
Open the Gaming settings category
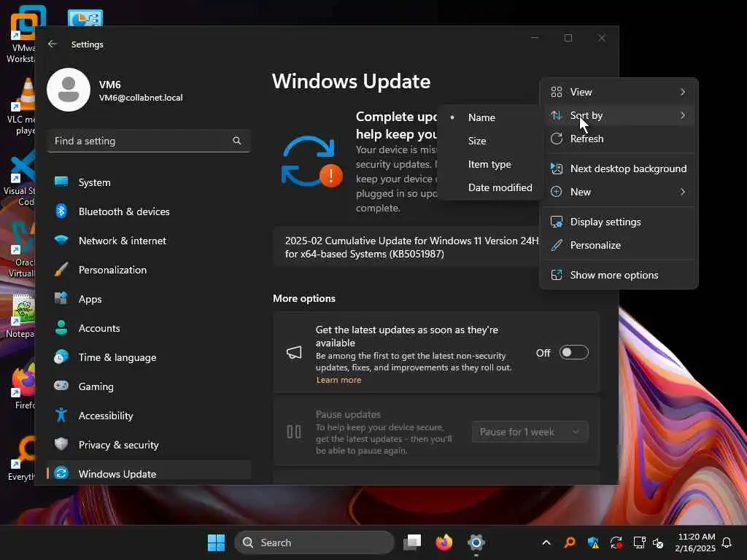point(149,386)
